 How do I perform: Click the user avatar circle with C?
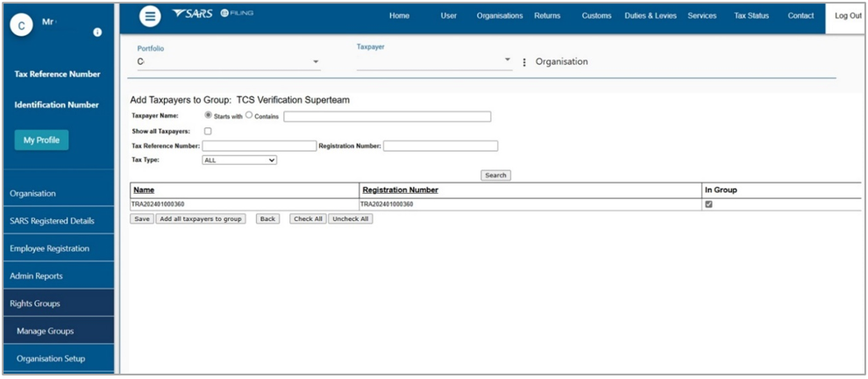(21, 26)
